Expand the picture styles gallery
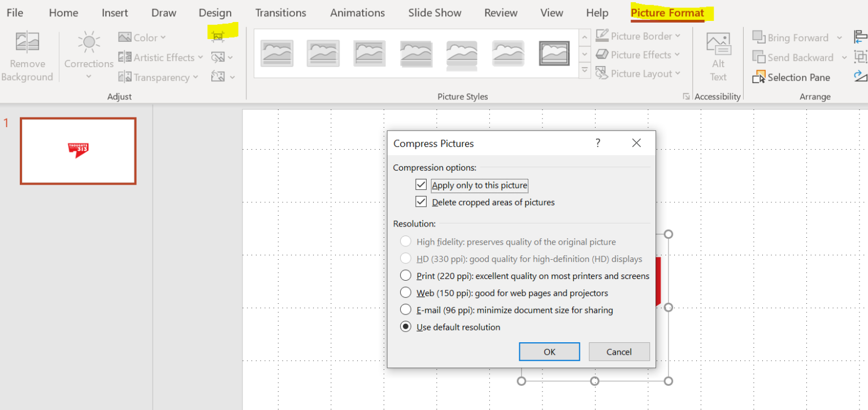The height and width of the screenshot is (410, 868). (x=585, y=71)
